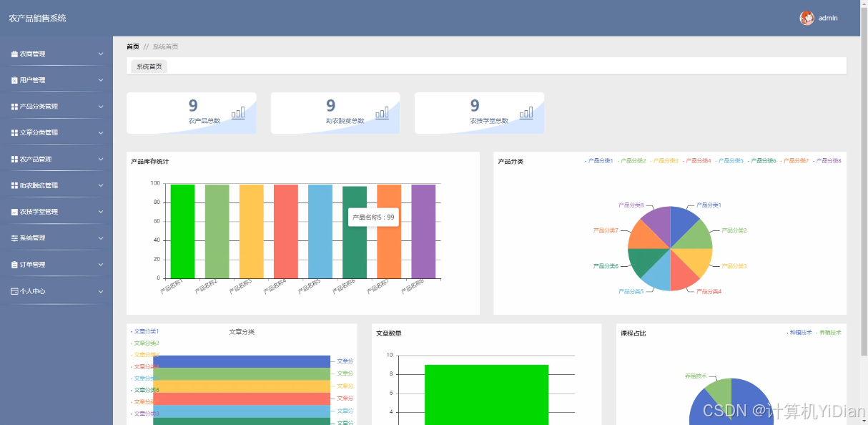Click the 农技学堂管理 chart icon

click(14, 212)
